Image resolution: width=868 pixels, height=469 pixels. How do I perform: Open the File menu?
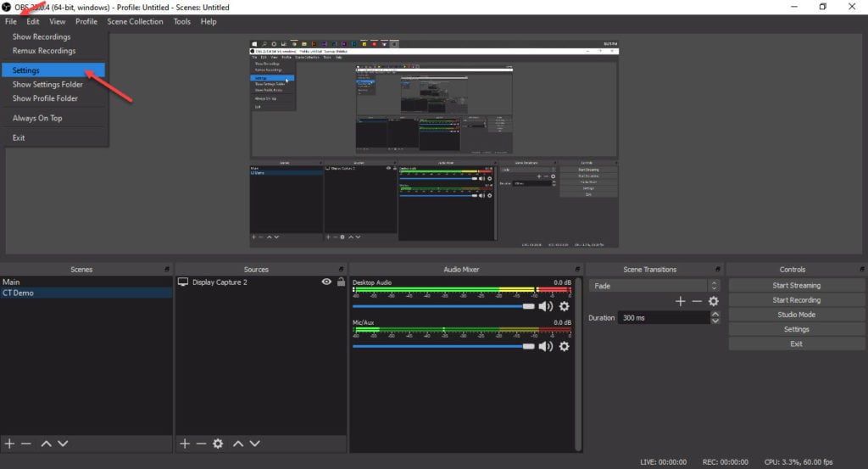point(10,21)
